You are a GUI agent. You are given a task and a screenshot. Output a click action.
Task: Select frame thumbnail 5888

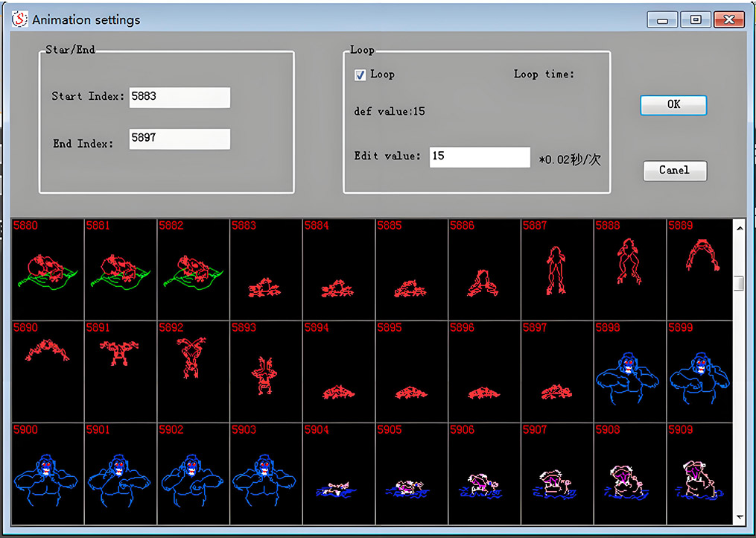pyautogui.click(x=630, y=269)
